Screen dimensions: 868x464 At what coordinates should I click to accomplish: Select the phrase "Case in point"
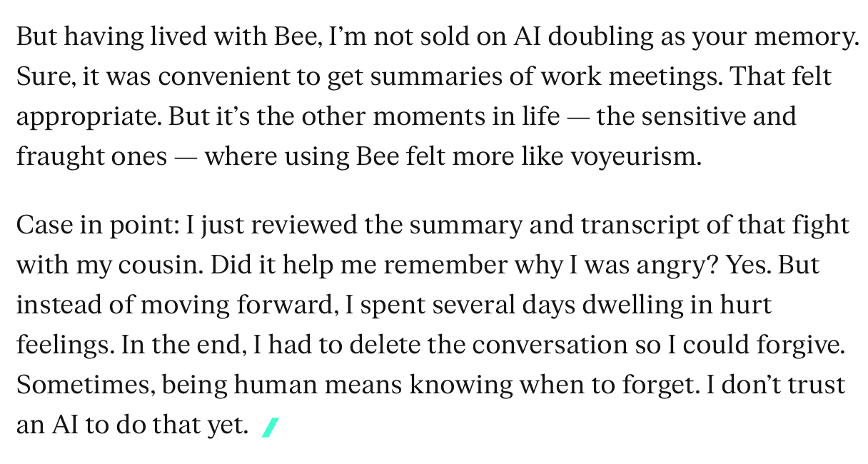point(97,226)
